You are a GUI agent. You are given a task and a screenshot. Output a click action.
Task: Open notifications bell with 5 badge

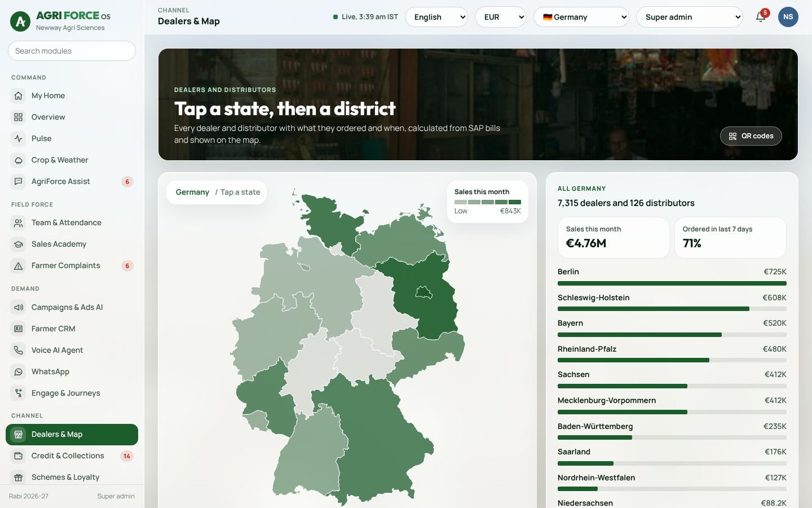[761, 16]
